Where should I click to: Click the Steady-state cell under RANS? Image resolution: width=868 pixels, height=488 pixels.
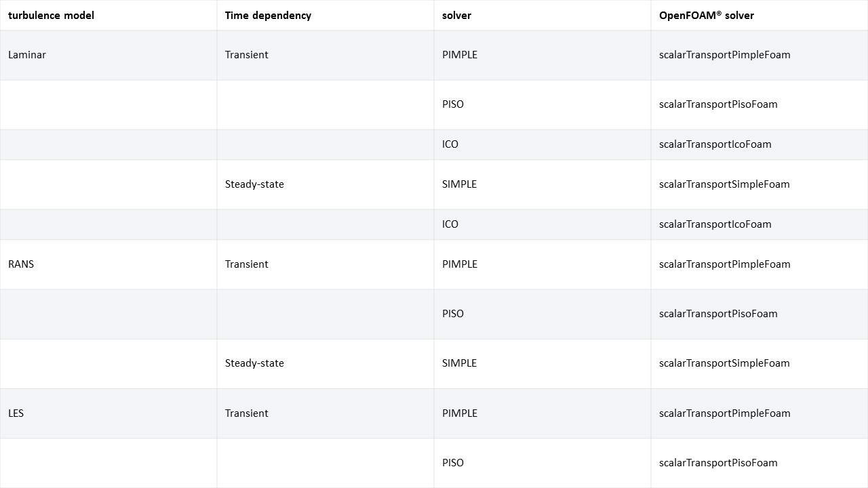(254, 363)
